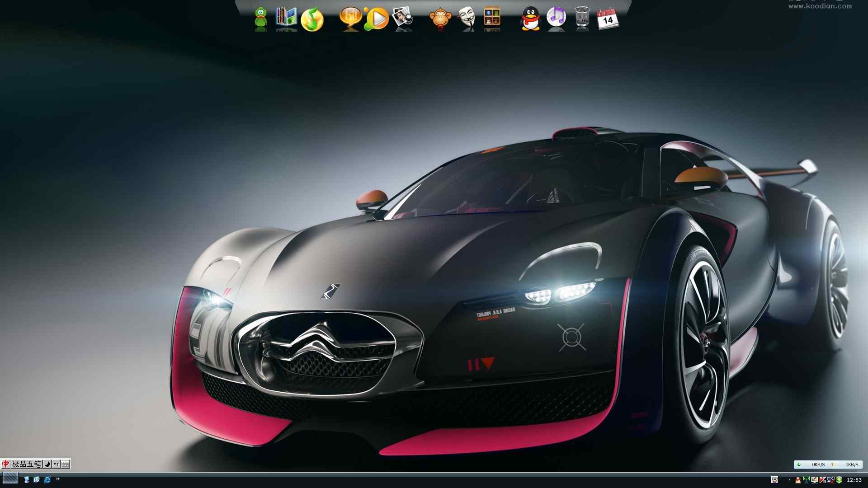Click the red and white tray icon left of arrow
This screenshot has width=868, height=488.
pos(774,480)
